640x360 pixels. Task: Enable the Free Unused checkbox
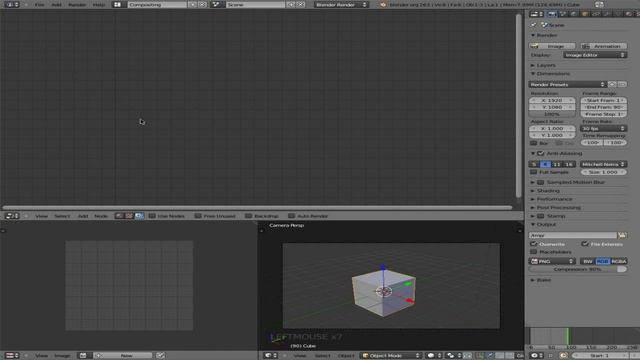tap(198, 216)
